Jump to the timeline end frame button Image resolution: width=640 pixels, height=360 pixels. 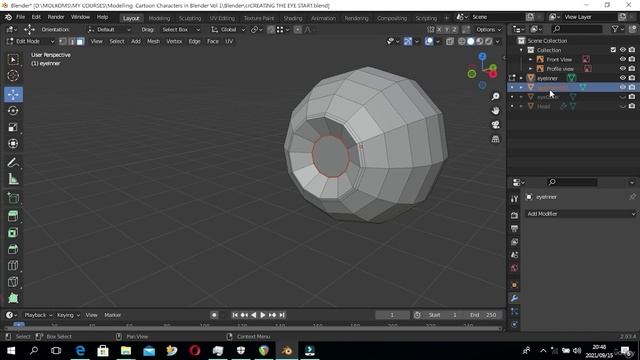click(x=282, y=315)
